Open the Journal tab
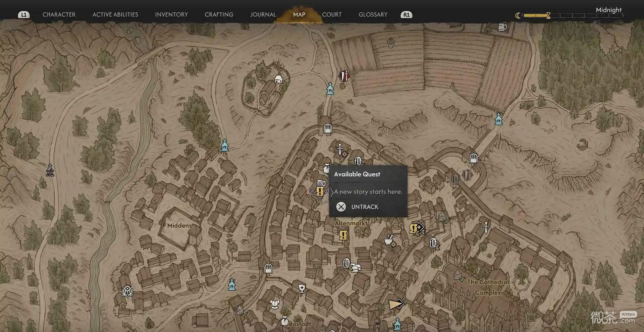The height and width of the screenshot is (332, 644). (263, 14)
